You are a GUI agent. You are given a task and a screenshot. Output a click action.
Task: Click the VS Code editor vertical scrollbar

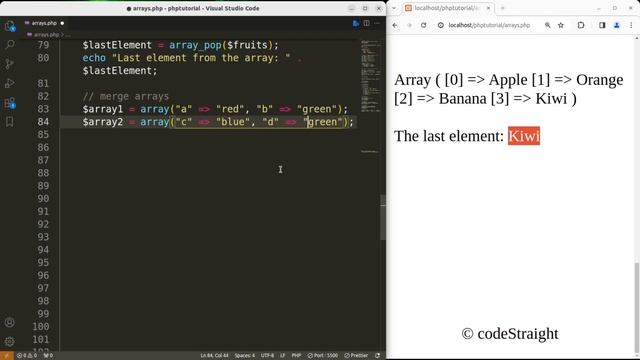tap(383, 218)
